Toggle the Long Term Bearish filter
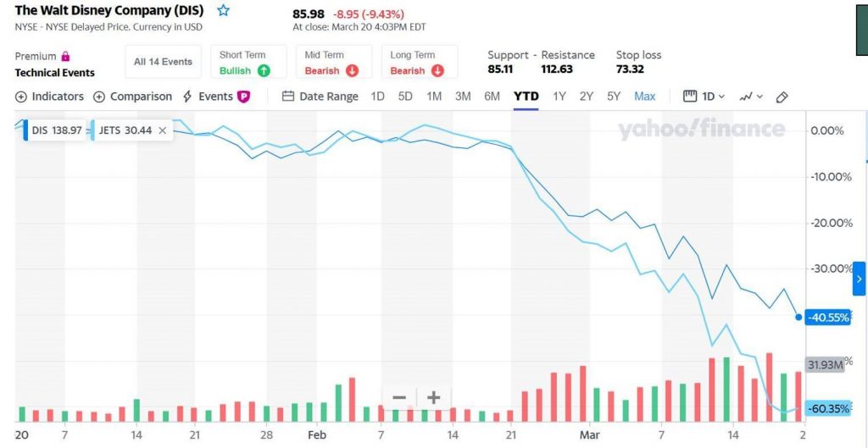This screenshot has width=868, height=448. [417, 63]
